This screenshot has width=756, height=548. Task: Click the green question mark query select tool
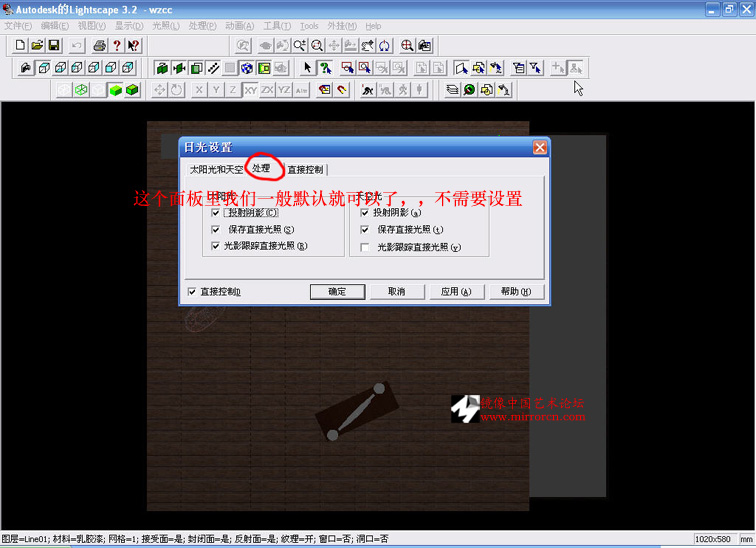click(x=325, y=67)
